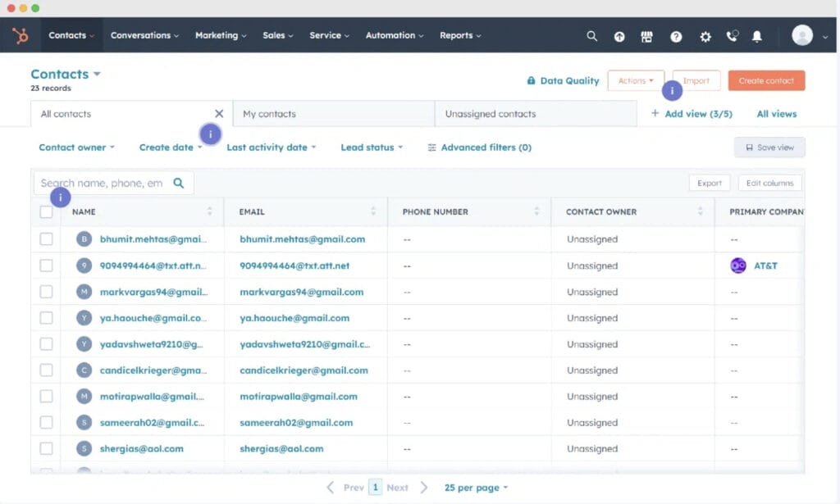Viewport: 840px width, 504px height.
Task: Select the sameerah02 row checkbox
Action: pos(46,423)
